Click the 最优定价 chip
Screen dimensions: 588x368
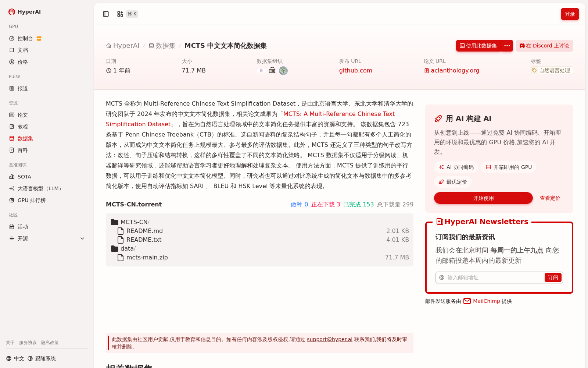453,182
